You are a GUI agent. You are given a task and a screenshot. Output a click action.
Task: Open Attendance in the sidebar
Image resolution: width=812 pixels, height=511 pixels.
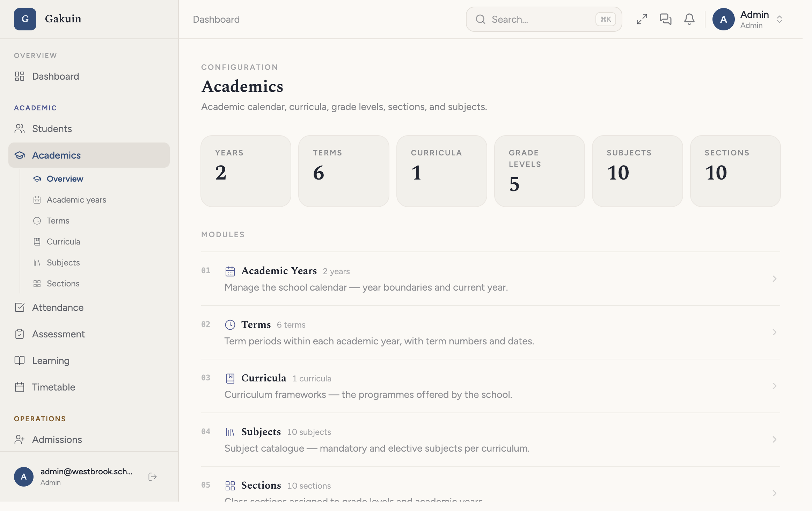(x=89, y=307)
